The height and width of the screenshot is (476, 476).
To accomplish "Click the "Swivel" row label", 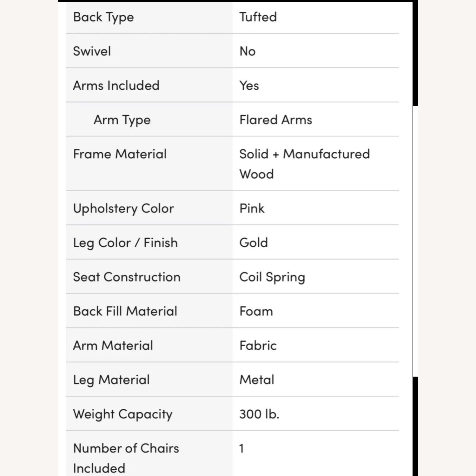I will point(92,51).
